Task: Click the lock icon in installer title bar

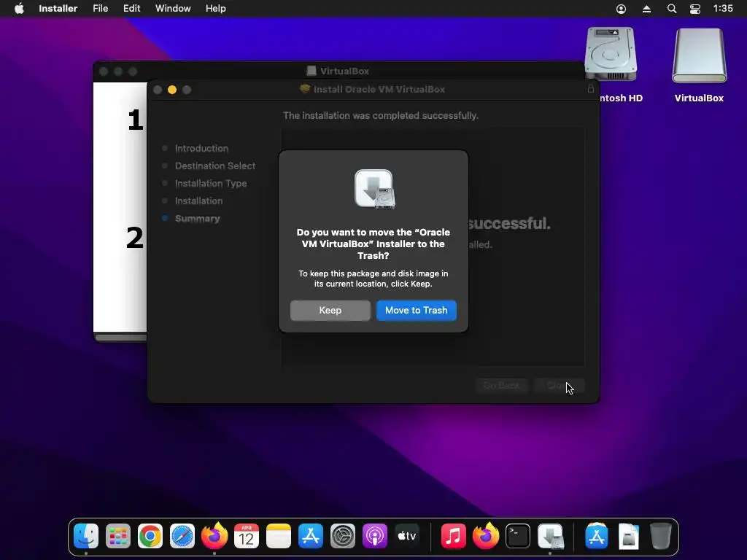Action: 591,88
